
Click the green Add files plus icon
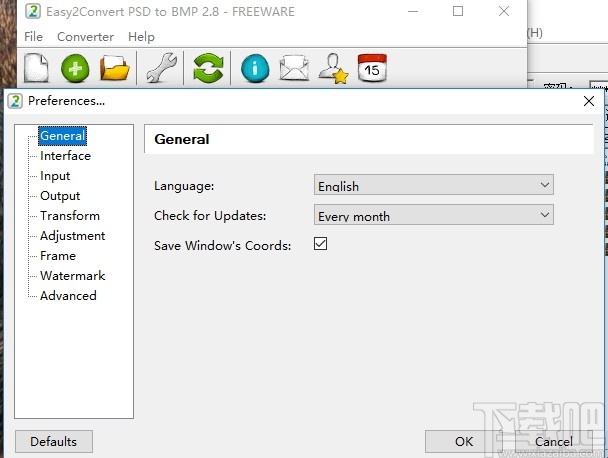click(x=75, y=68)
